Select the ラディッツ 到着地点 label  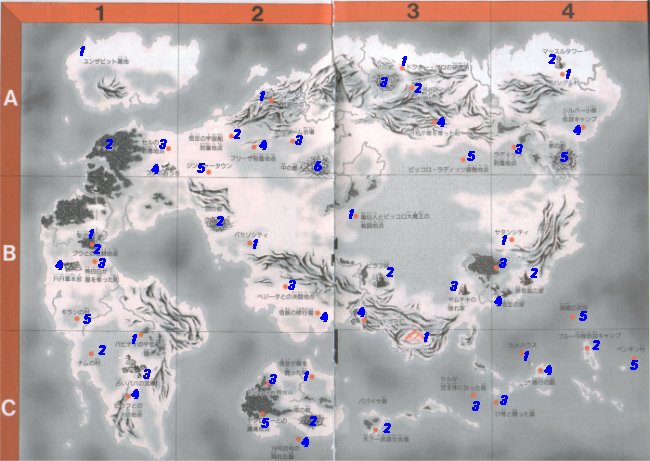505,158
